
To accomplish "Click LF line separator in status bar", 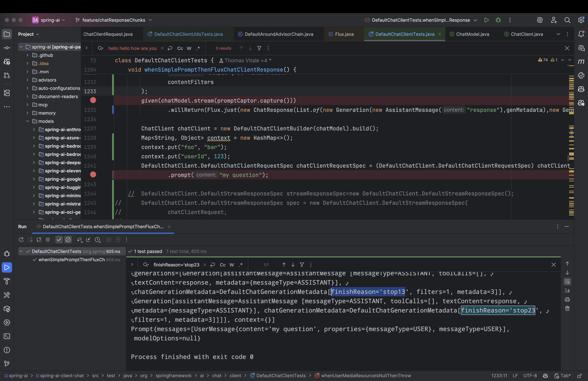I will [x=515, y=375].
